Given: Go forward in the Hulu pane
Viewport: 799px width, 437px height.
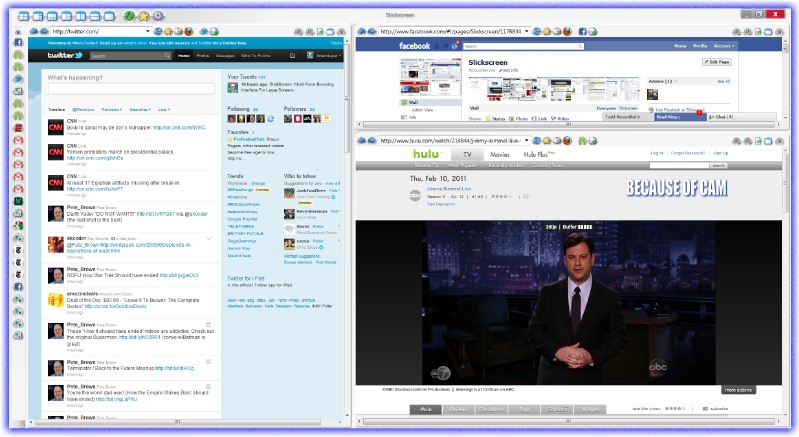Looking at the screenshot, I should click(x=372, y=141).
